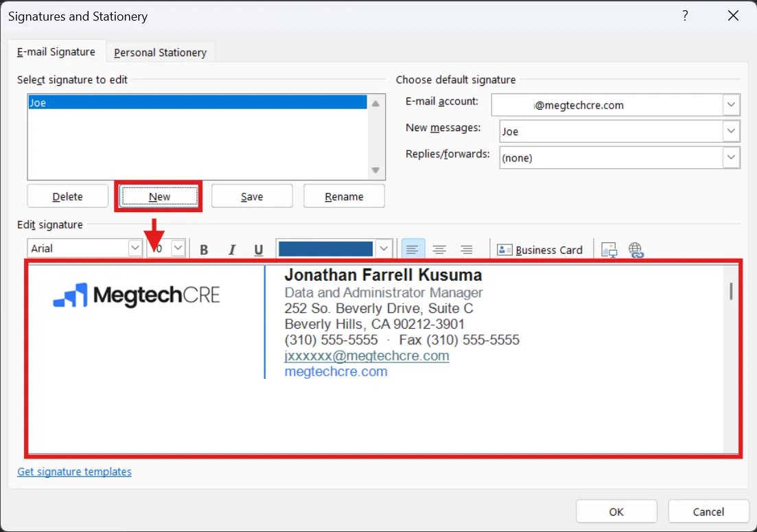Center signature text

tap(439, 249)
